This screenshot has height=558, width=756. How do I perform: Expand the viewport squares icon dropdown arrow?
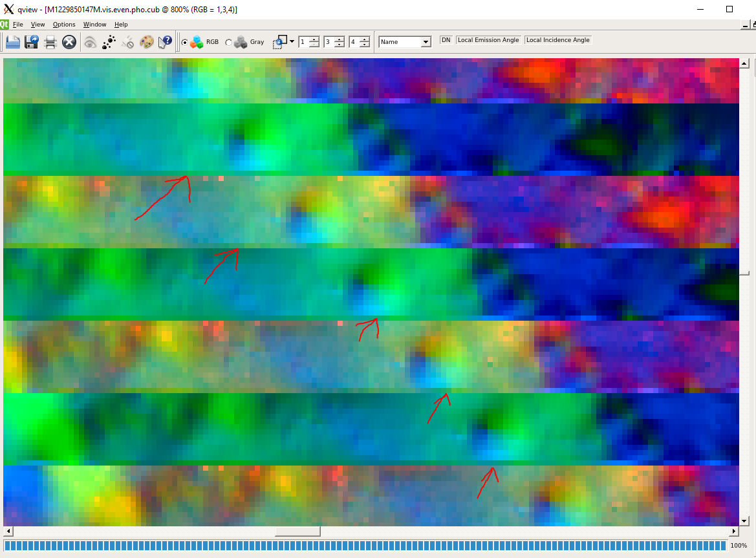click(x=292, y=42)
